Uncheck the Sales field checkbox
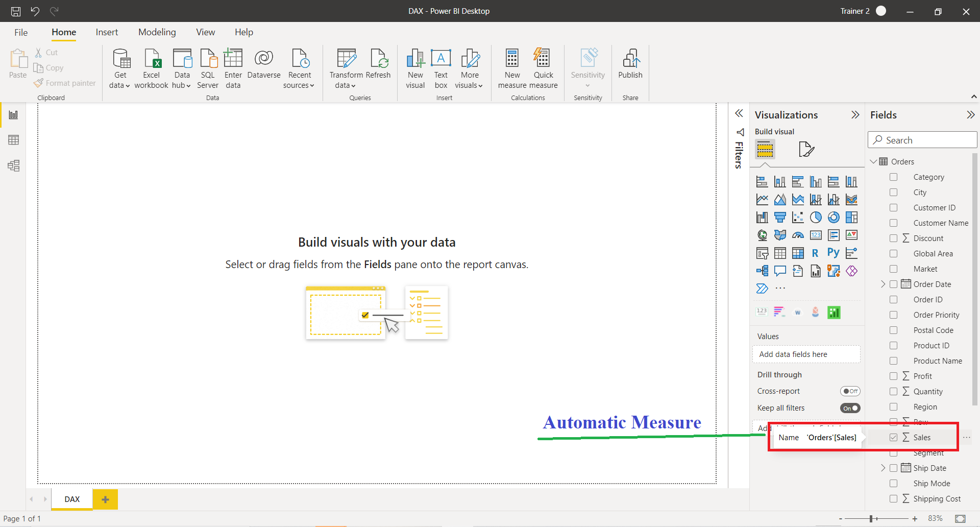This screenshot has width=980, height=527. [893, 437]
